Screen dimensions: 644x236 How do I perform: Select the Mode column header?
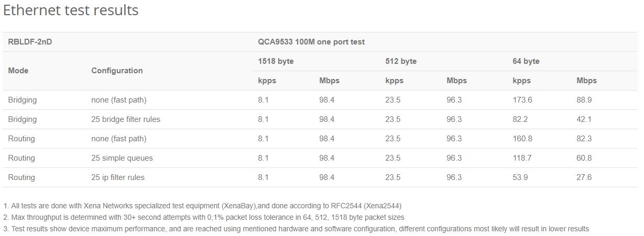(x=18, y=71)
